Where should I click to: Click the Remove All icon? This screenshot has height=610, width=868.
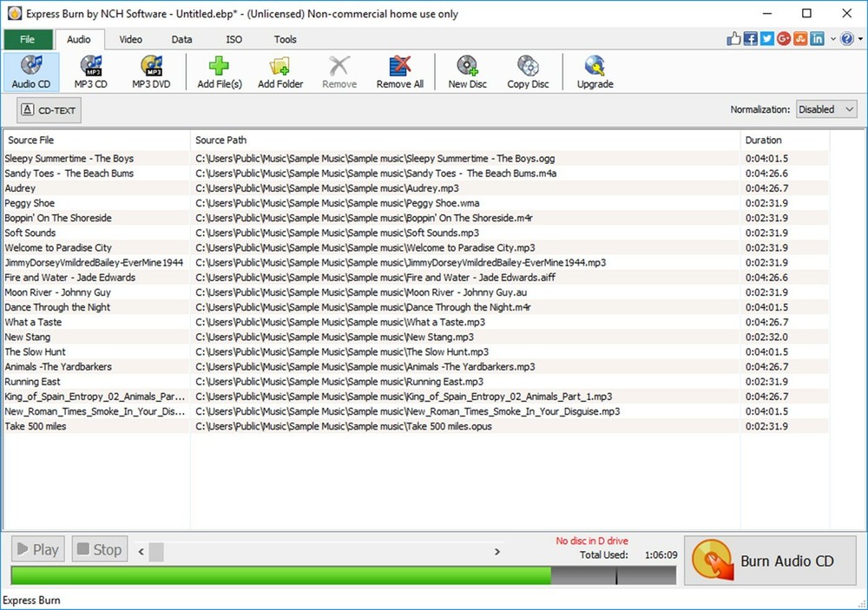[399, 71]
